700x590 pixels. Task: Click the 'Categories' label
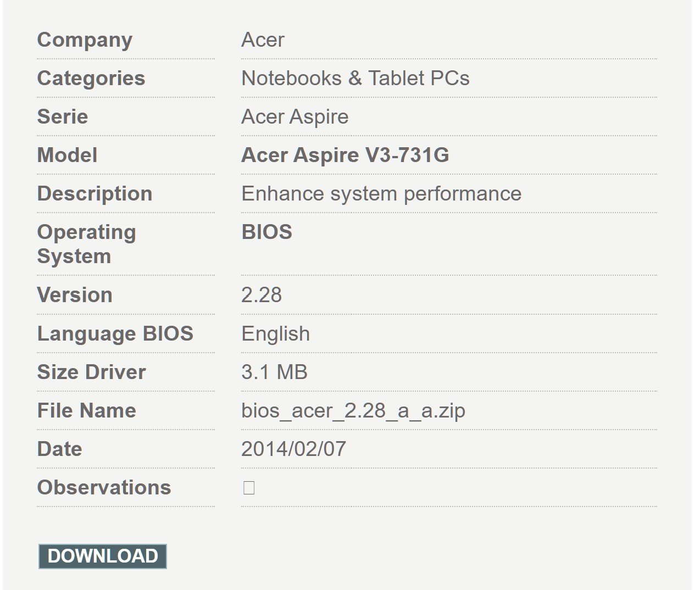click(91, 79)
